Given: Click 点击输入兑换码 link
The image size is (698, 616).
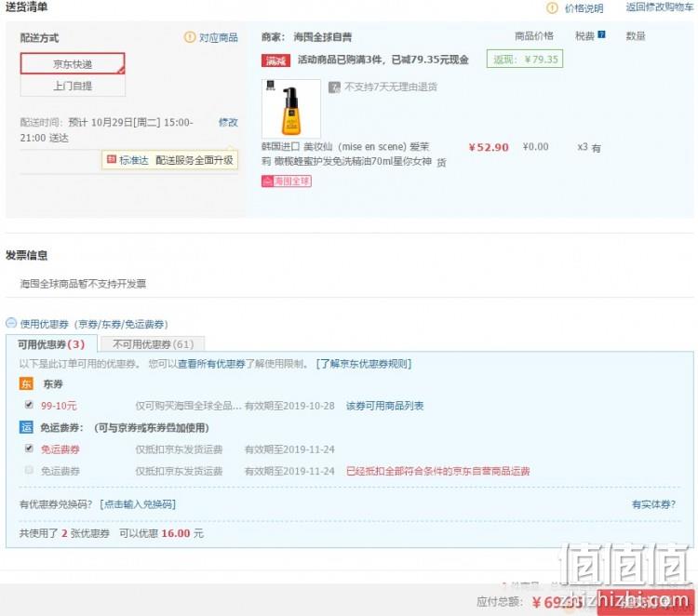Looking at the screenshot, I should point(138,504).
